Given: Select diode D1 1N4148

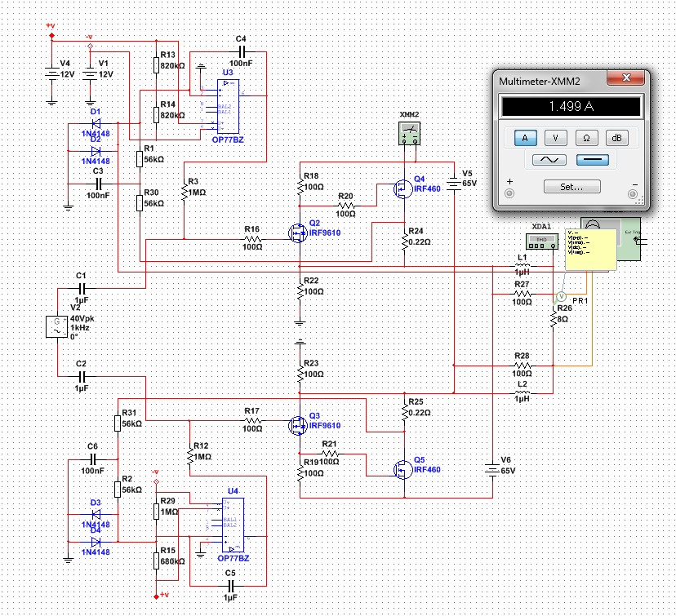Looking at the screenshot, I should pos(96,124).
